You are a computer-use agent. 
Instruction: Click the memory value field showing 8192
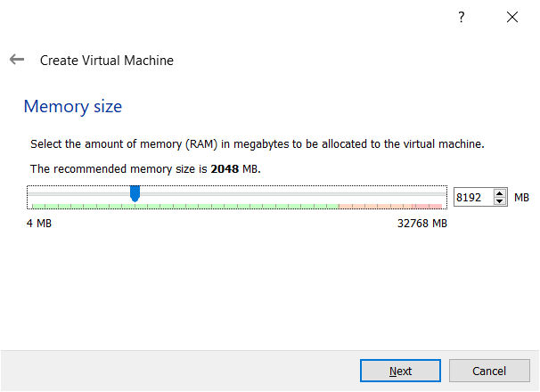[472, 197]
